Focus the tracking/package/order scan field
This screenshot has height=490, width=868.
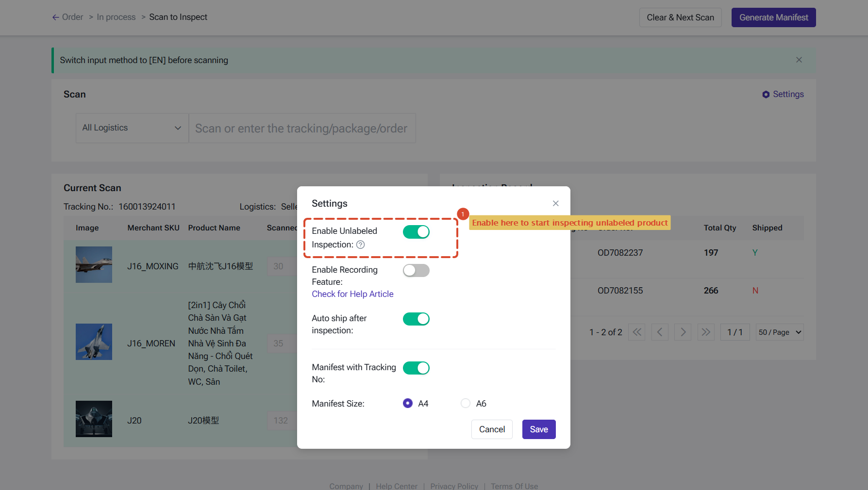point(302,128)
